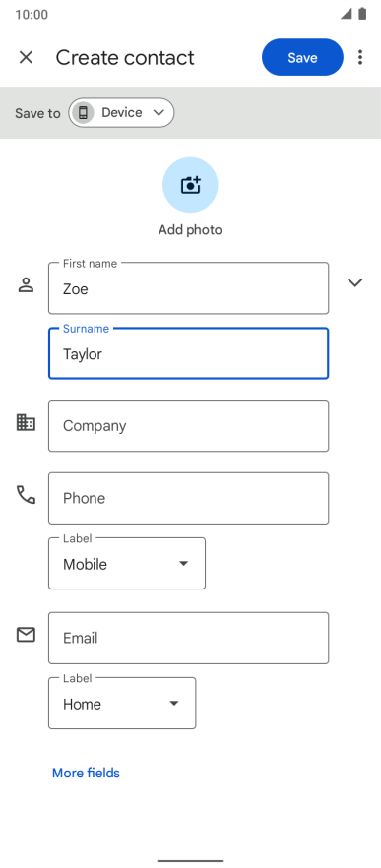Open the Save to Device dropdown

click(121, 113)
